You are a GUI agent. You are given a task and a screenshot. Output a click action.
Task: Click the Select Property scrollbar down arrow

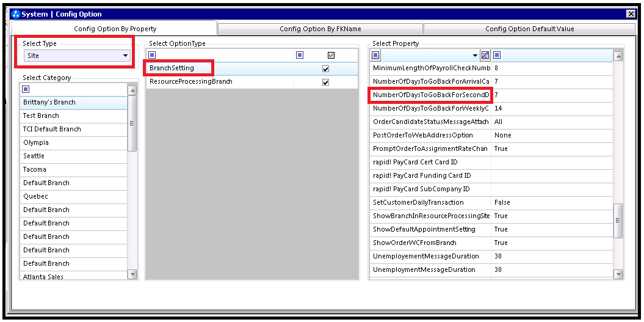click(618, 274)
